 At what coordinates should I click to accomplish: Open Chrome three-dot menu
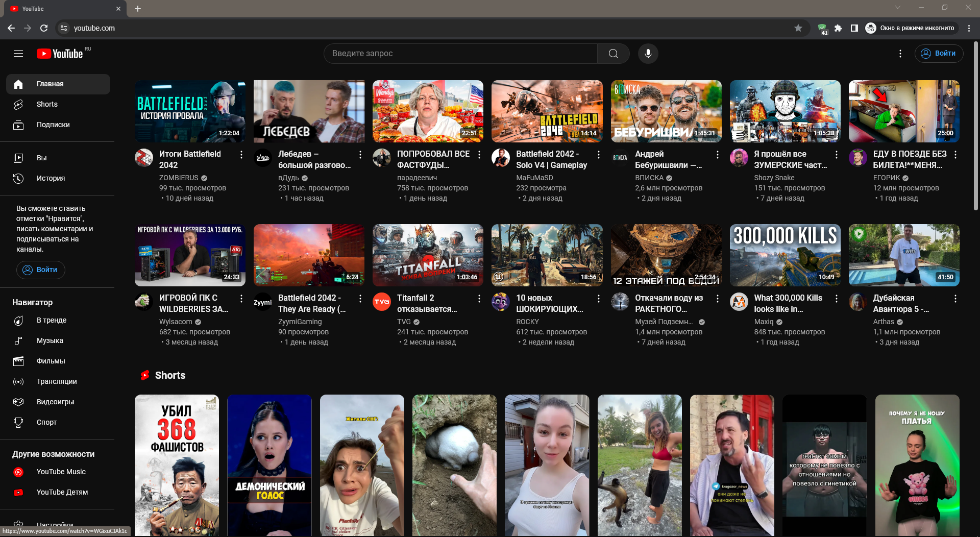tap(969, 28)
